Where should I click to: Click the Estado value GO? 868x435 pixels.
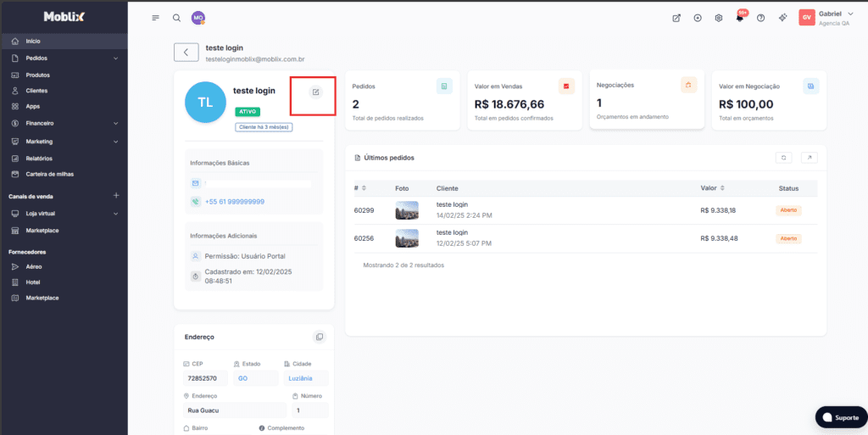coord(256,378)
